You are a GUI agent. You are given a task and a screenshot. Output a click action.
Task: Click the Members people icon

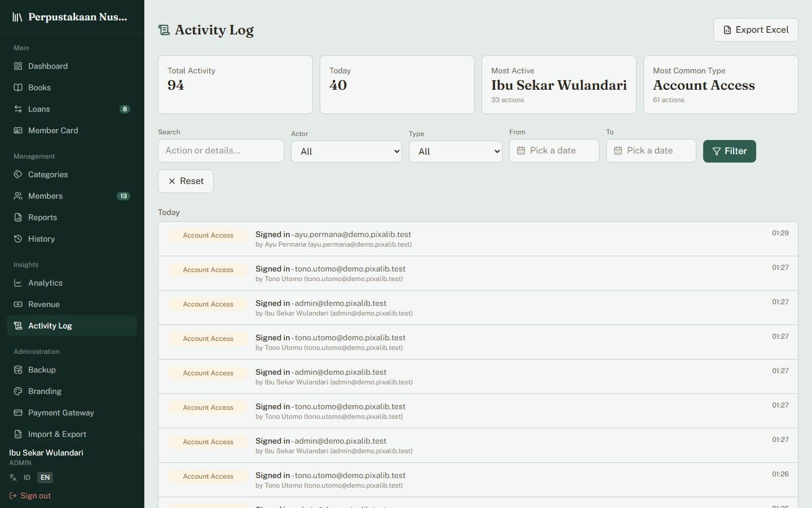click(18, 196)
